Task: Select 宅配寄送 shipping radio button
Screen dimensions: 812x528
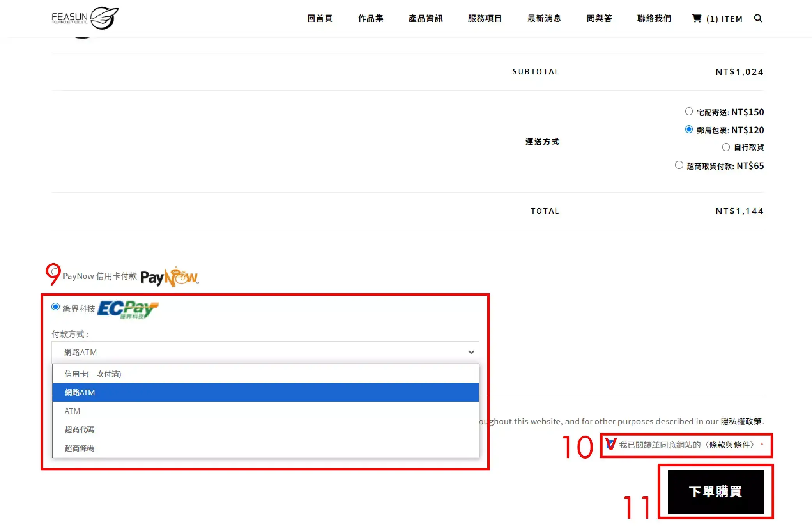Action: (x=689, y=112)
